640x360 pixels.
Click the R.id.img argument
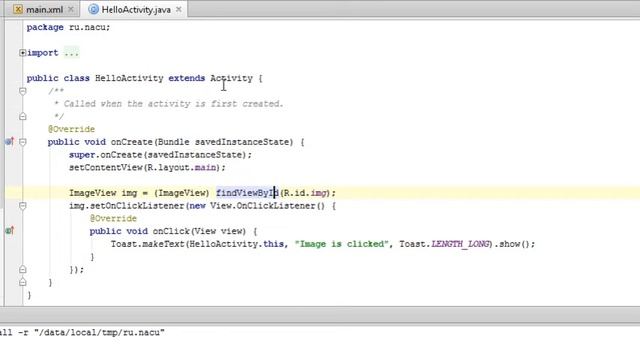pos(306,193)
